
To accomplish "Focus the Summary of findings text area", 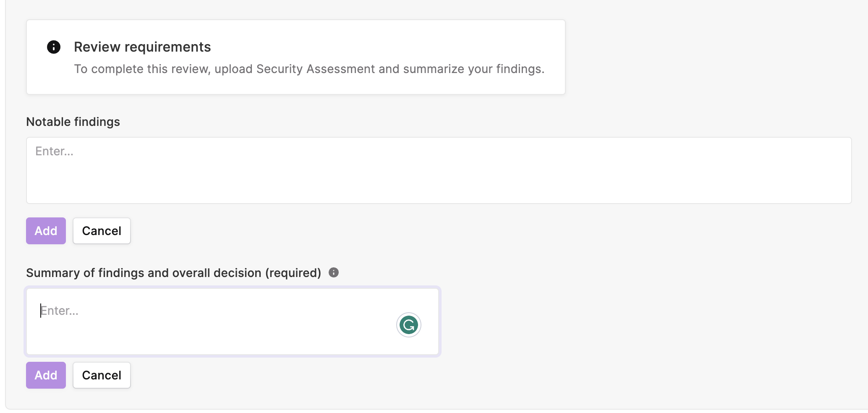I will click(233, 322).
